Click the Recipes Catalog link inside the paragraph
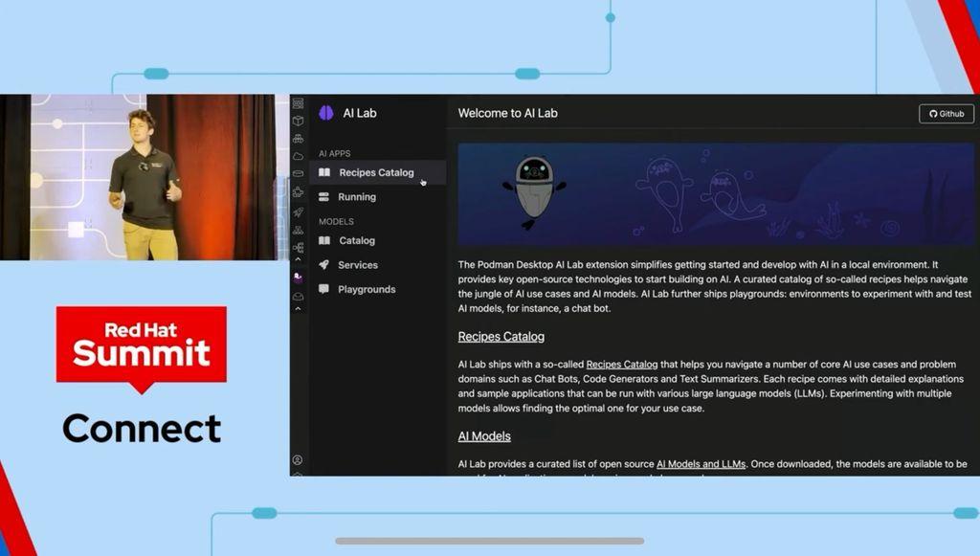980x556 pixels. click(622, 365)
